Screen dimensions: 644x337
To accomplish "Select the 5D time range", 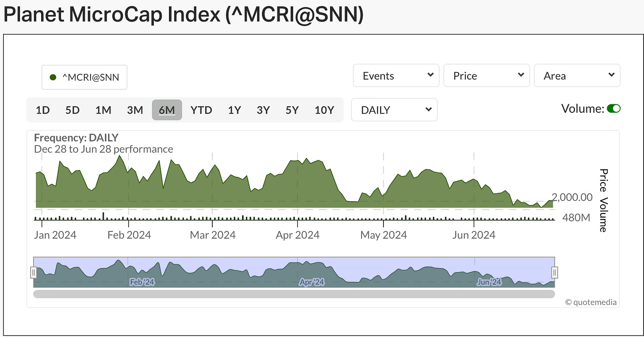I will pos(73,110).
